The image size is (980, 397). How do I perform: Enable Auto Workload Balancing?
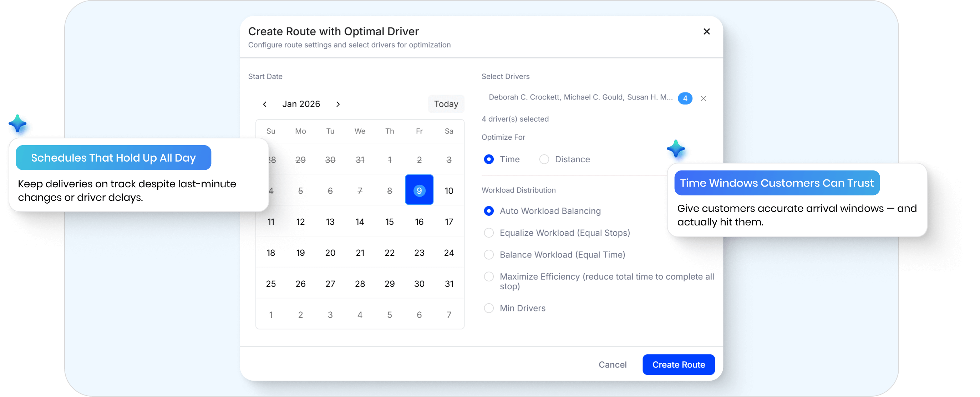tap(489, 211)
